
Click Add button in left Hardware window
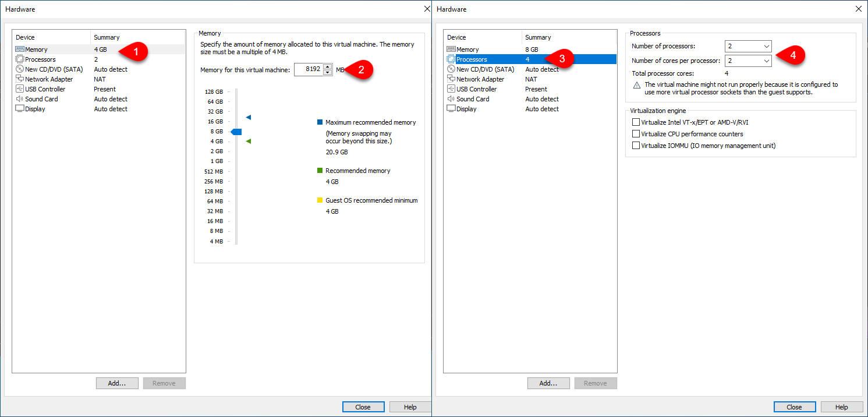[x=117, y=383]
